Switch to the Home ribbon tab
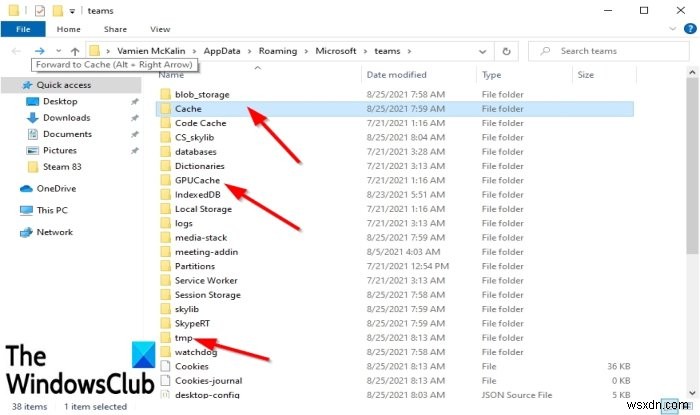The width and height of the screenshot is (700, 415). [x=69, y=29]
